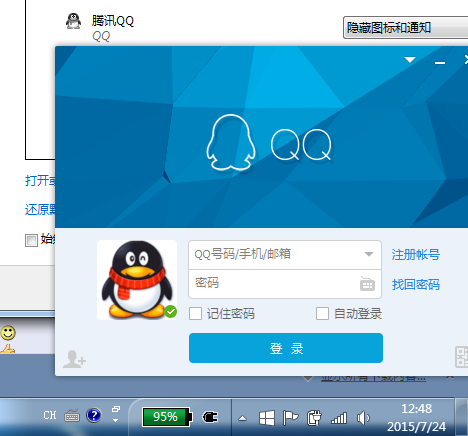Open the language bar help question mark
Viewport: 468px width, 436px height.
click(94, 415)
